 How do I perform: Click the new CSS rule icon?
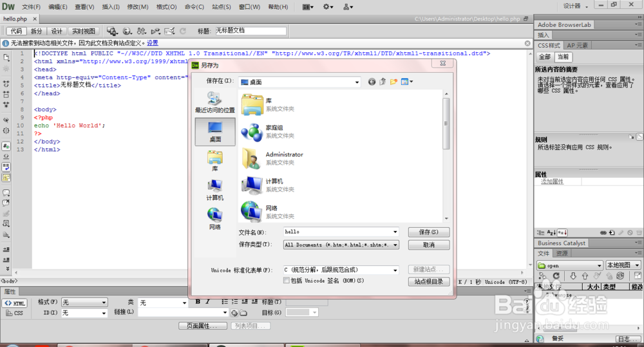[612, 233]
